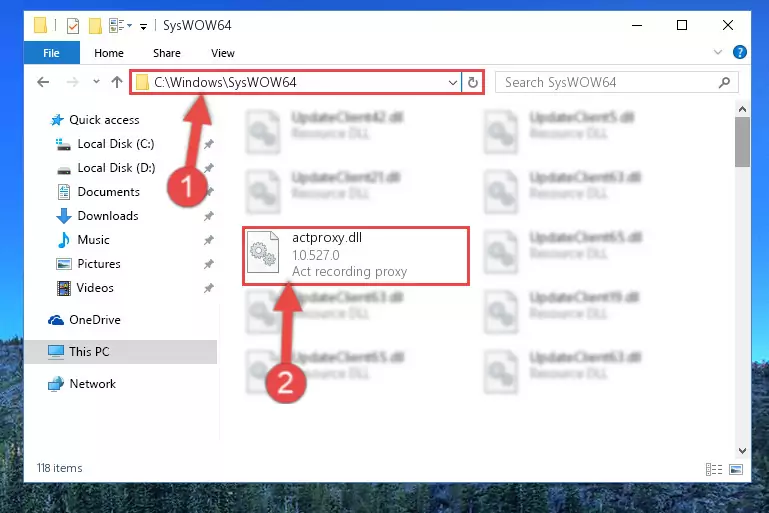
Task: Expand the ribbon with the chevron
Action: [718, 52]
